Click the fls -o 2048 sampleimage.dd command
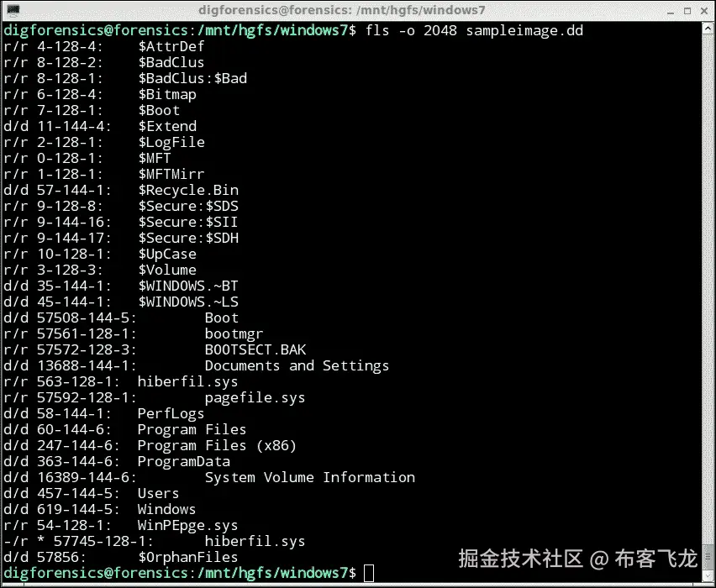The image size is (716, 588). [x=474, y=30]
